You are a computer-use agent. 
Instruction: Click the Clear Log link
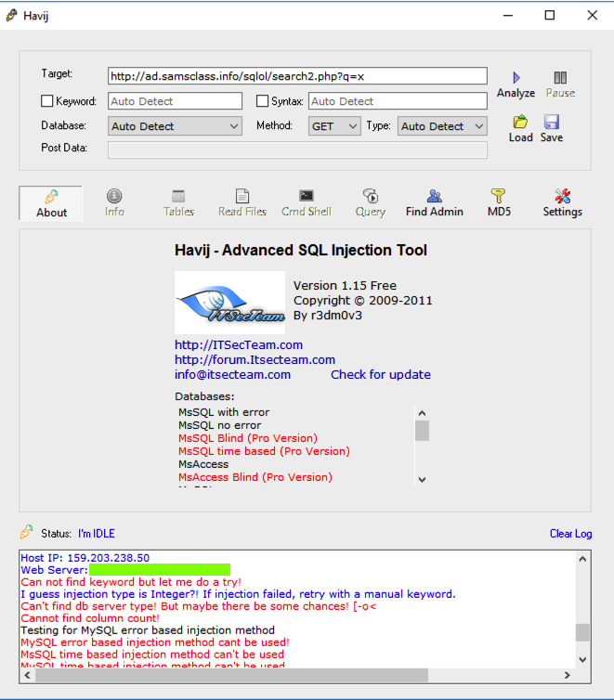click(x=570, y=534)
